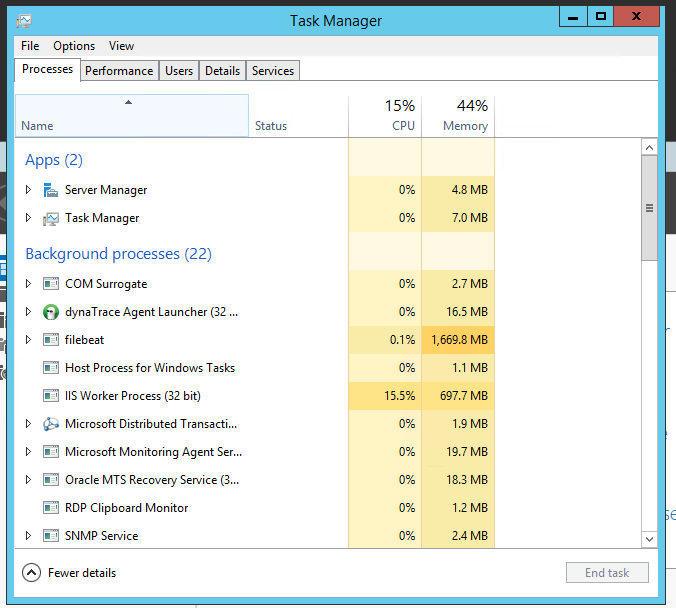Expand the Server Manager process group

(x=28, y=190)
